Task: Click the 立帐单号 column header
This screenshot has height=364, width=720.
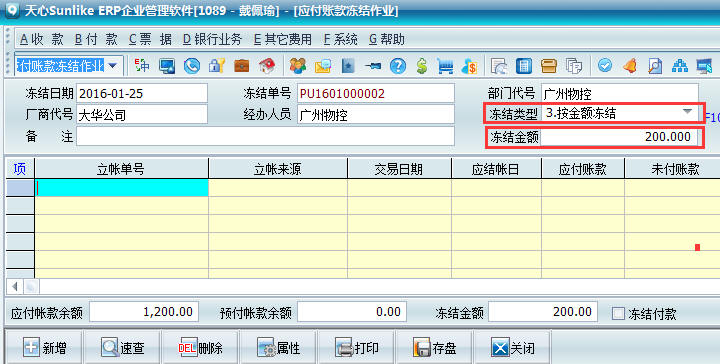Action: pyautogui.click(x=121, y=169)
